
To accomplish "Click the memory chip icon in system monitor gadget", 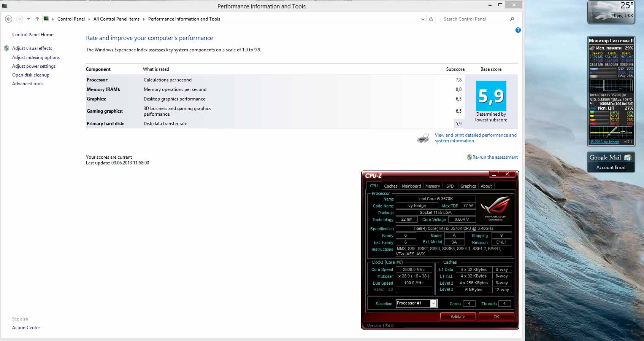I will point(592,48).
